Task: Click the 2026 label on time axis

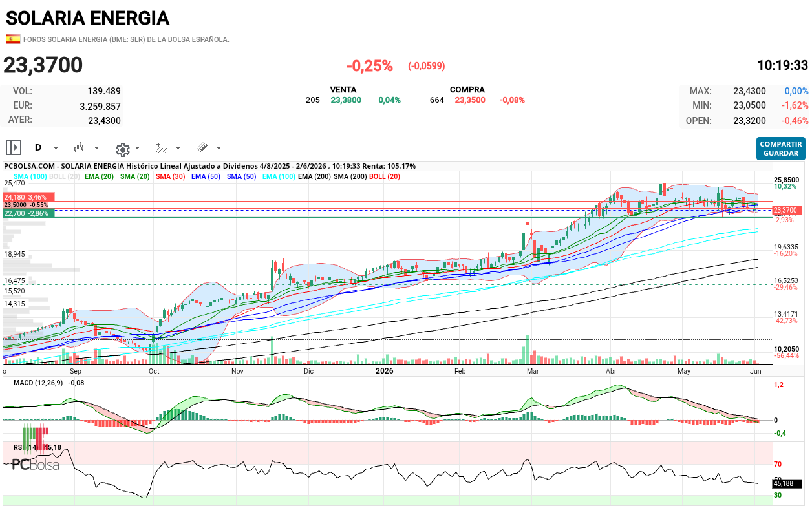Action: (385, 371)
